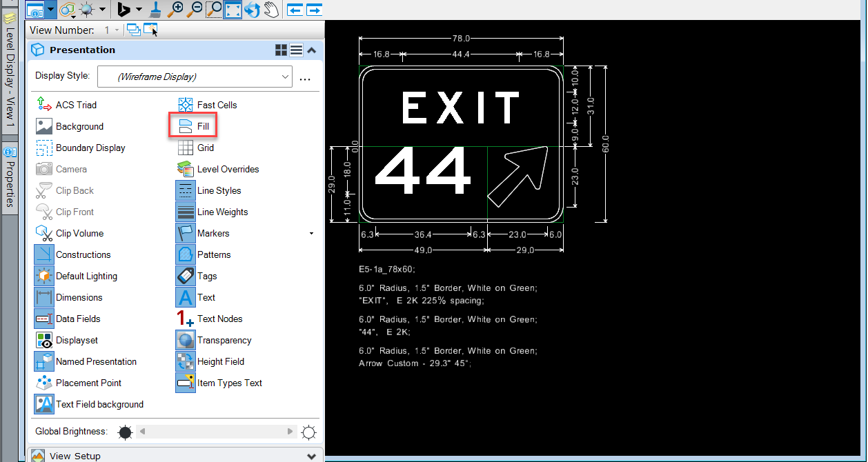Open the View Number selector

coord(117,30)
